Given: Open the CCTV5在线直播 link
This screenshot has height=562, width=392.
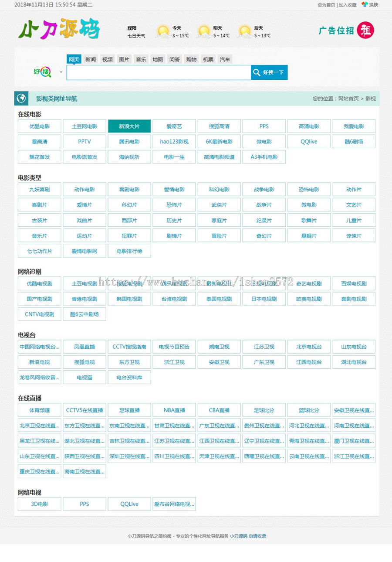Looking at the screenshot, I should click(x=84, y=410).
